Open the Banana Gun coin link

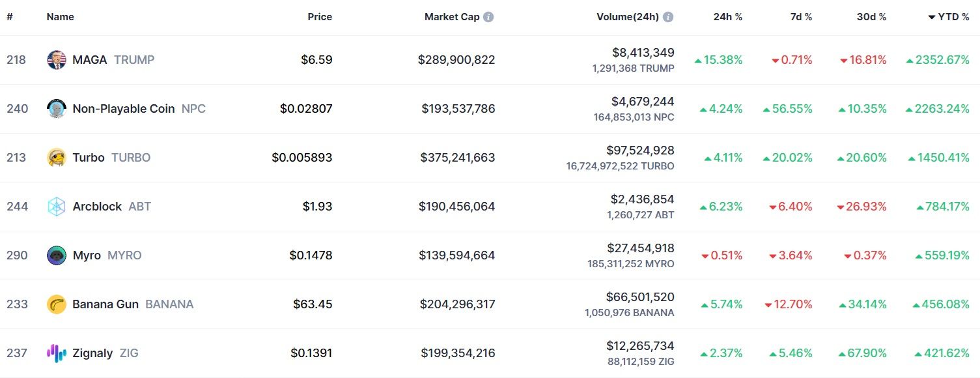[105, 304]
